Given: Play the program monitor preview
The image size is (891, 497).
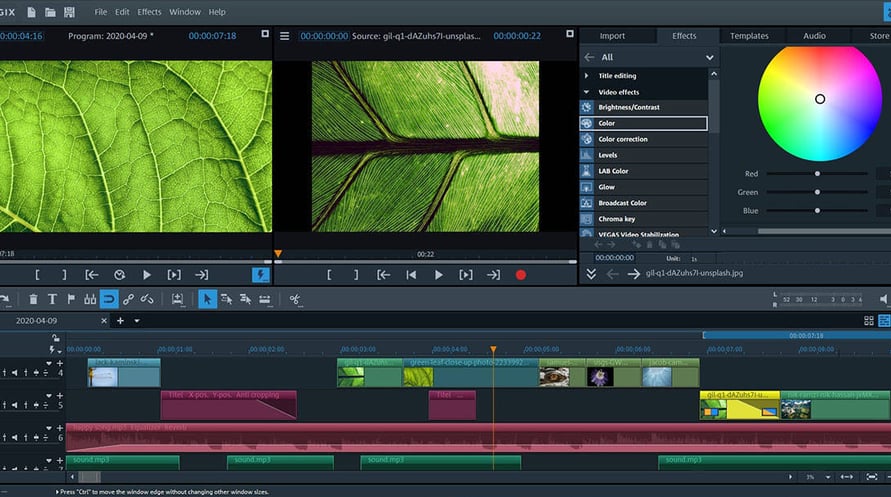Looking at the screenshot, I should pos(147,275).
